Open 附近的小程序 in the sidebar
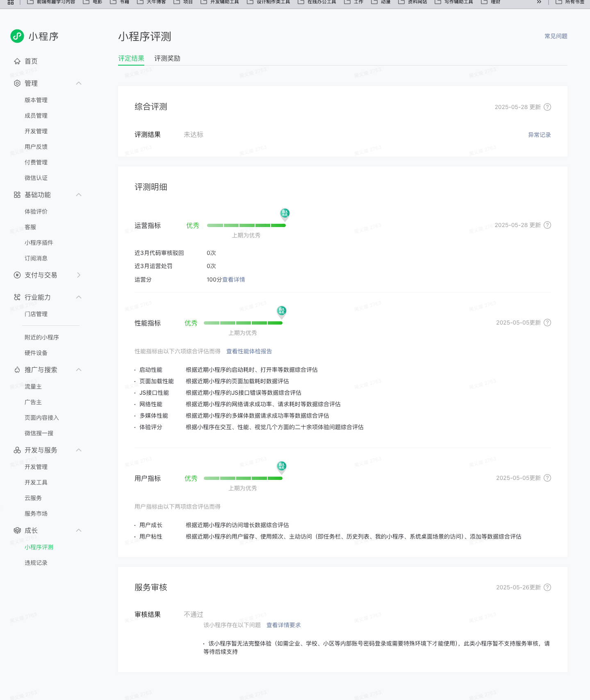This screenshot has width=590, height=700. tap(42, 337)
